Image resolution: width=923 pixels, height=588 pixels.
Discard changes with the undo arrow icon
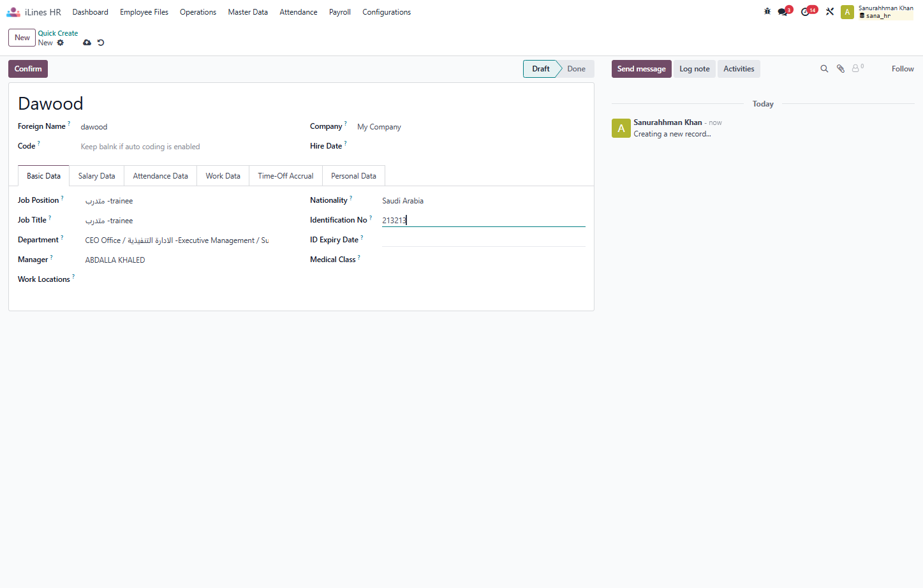tap(101, 43)
